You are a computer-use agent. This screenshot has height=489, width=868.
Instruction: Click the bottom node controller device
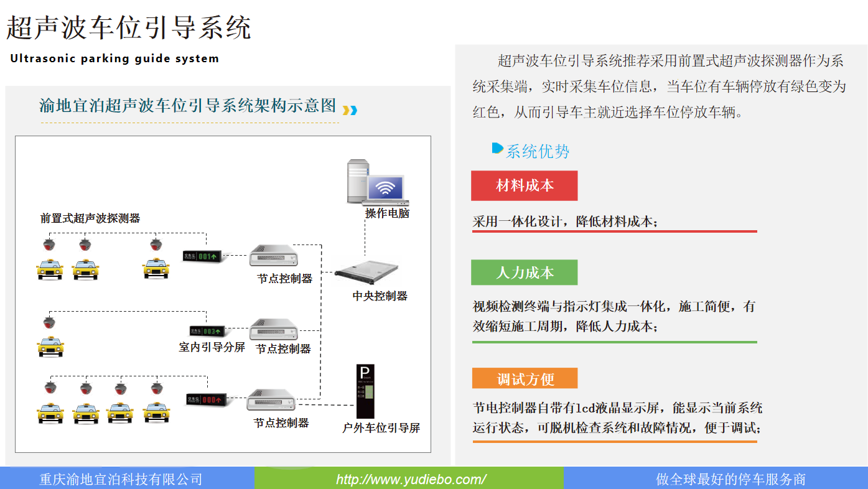coord(272,400)
